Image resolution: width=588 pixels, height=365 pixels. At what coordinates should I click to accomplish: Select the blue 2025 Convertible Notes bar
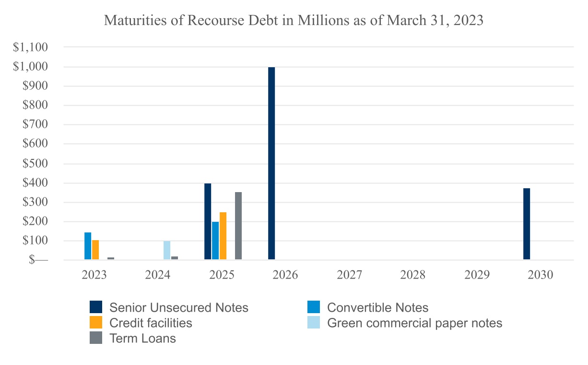click(x=215, y=241)
